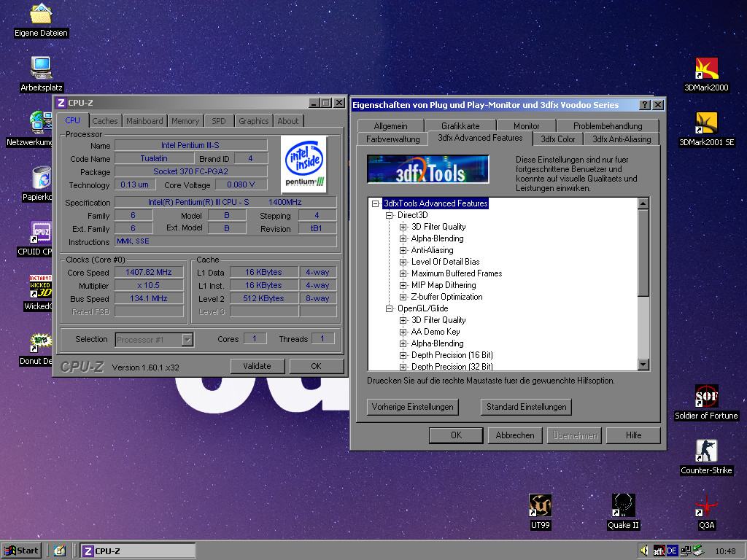Screen dimensions: 747x560
Task: Launch the WickedGL desktop shortcut
Action: pyautogui.click(x=41, y=287)
